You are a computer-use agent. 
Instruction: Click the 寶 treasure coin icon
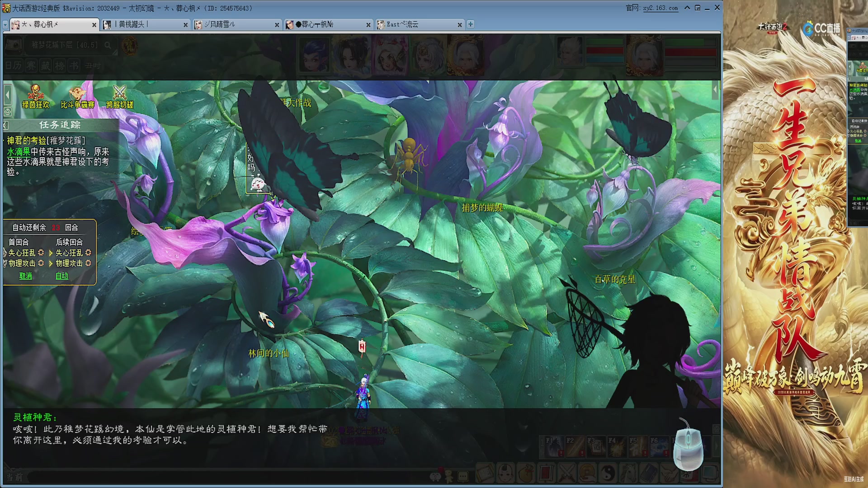(x=130, y=45)
